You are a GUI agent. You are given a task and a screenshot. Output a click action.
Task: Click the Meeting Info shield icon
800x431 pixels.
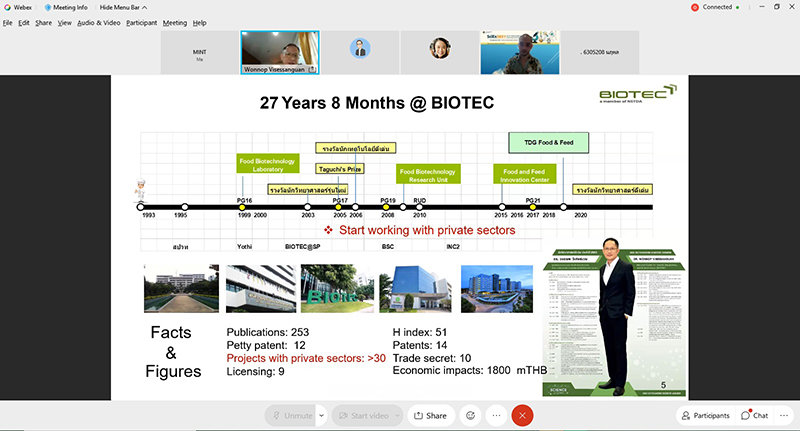pyautogui.click(x=48, y=7)
